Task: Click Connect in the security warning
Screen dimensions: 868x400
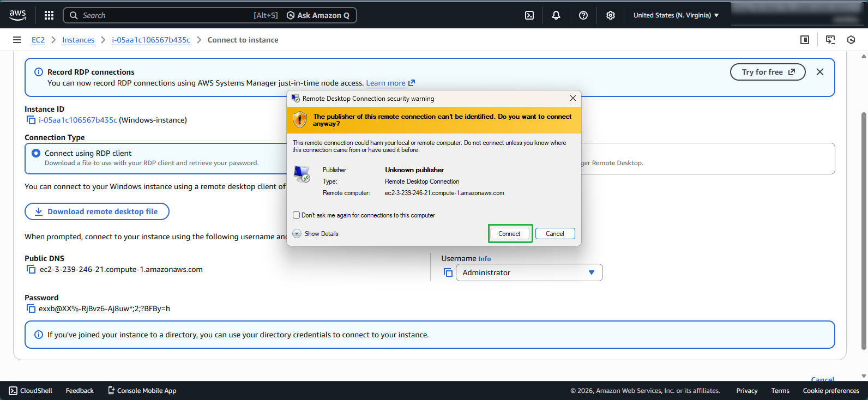Action: [510, 234]
